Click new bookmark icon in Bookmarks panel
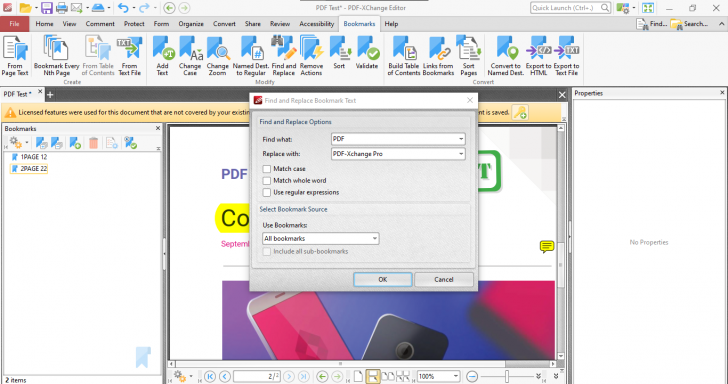The image size is (728, 384). pyautogui.click(x=75, y=143)
